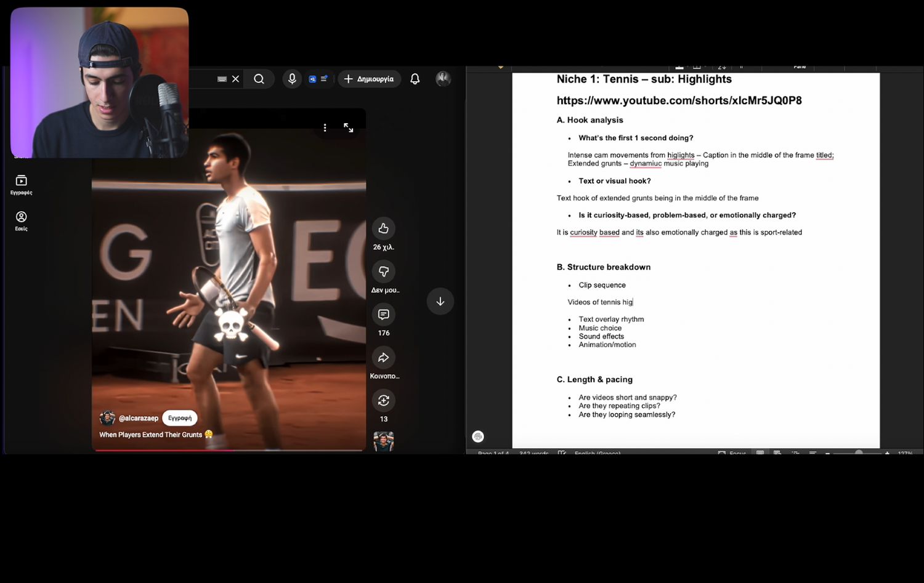Click the Word zoom slider handle
Screen dimensions: 924x583
click(x=859, y=452)
